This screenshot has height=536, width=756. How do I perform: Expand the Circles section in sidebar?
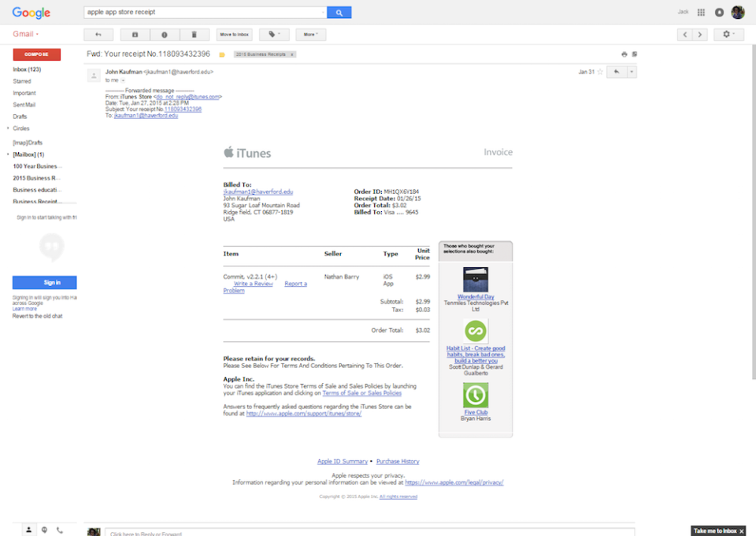coord(10,128)
